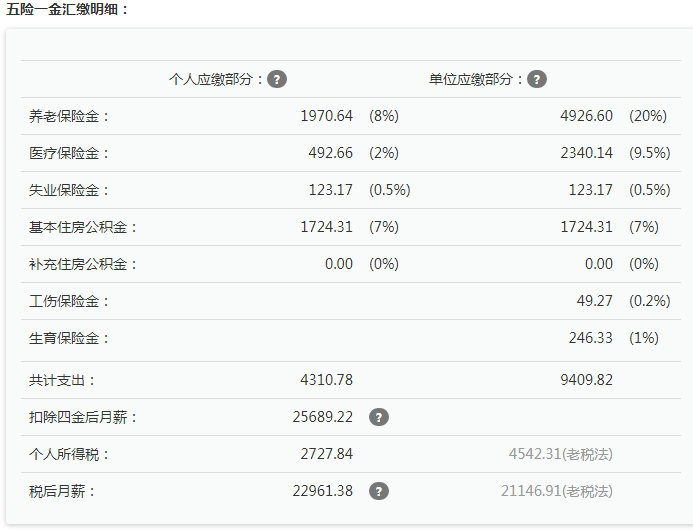Image resolution: width=693 pixels, height=530 pixels.
Task: Open help icon beside 22961.38 amount
Action: (378, 491)
